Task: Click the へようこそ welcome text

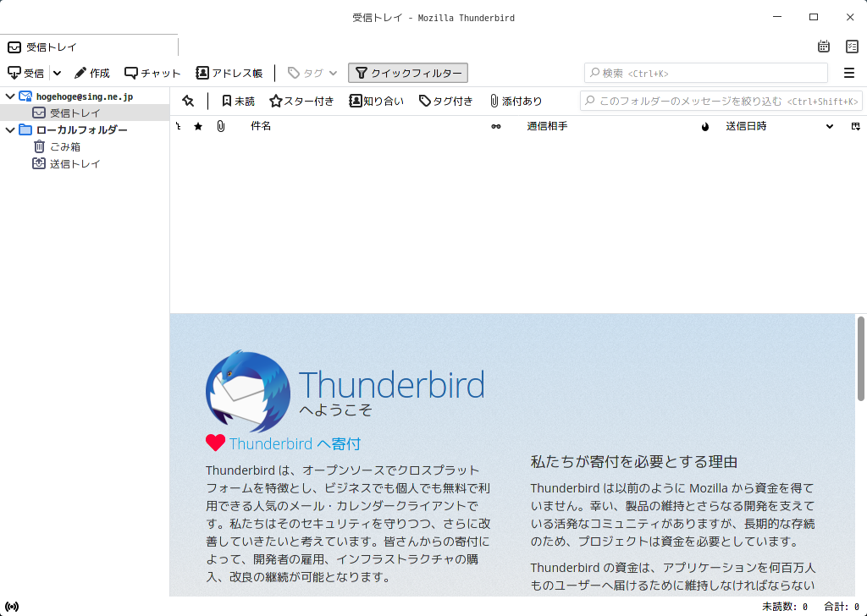Action: (x=335, y=410)
